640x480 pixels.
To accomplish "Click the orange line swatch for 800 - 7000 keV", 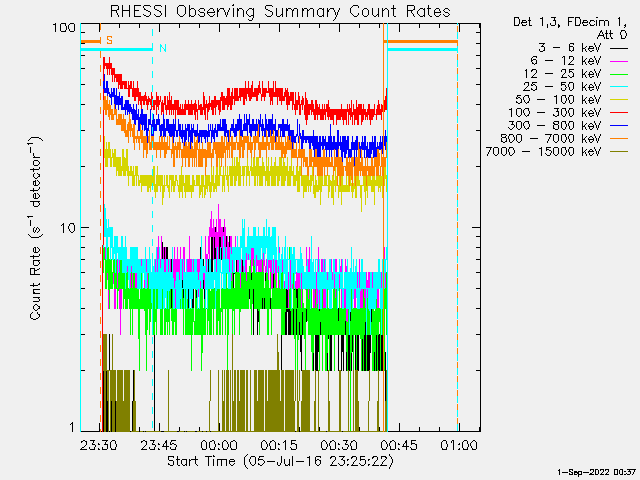I will [x=619, y=139].
